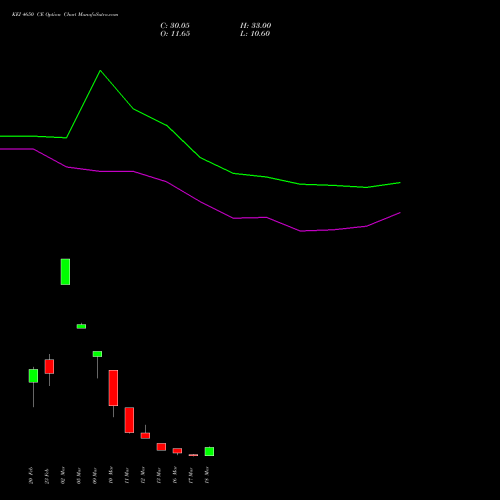Screen dimensions: 500x500
Task: Click the right end of the purple indicator line
Action: pos(399,213)
